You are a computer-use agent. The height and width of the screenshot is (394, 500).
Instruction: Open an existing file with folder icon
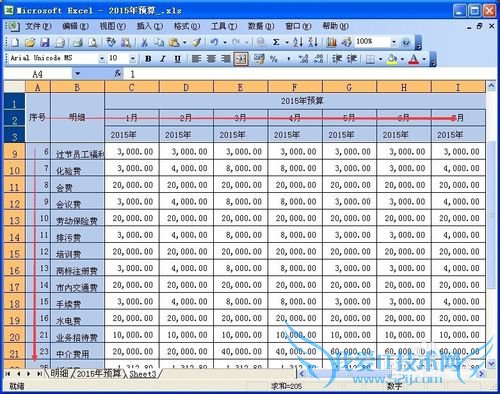point(30,42)
